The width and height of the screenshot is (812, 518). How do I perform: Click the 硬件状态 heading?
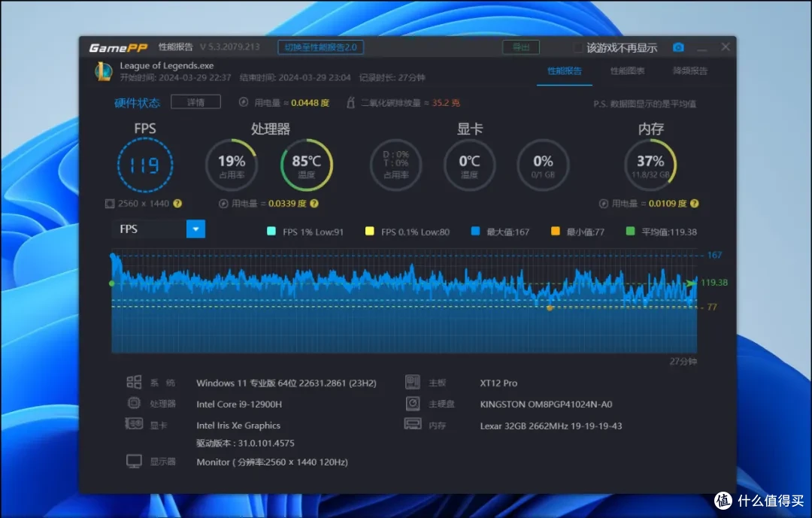138,102
